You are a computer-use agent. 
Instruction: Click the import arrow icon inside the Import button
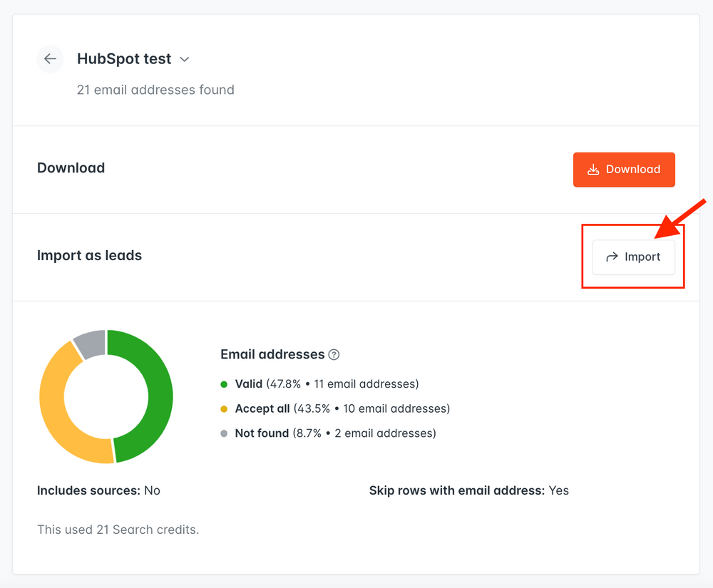[613, 257]
